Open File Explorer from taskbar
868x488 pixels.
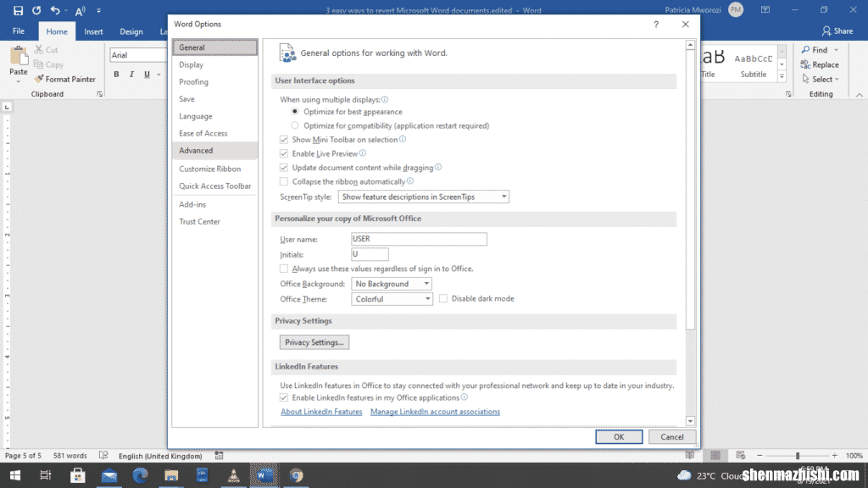pyautogui.click(x=171, y=475)
